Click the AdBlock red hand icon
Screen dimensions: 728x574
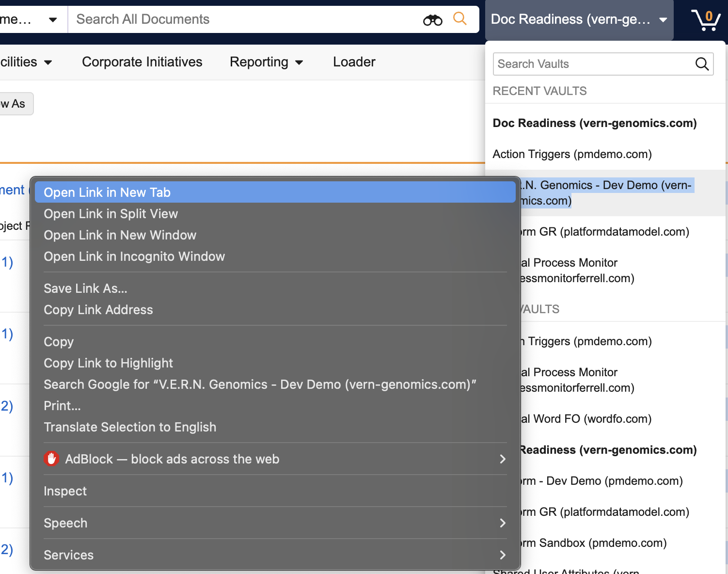51,459
